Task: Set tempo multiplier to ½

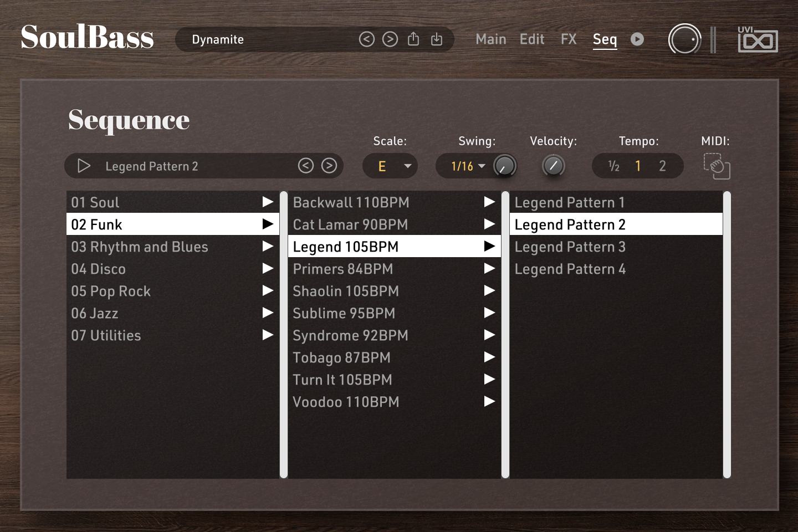Action: click(x=613, y=166)
